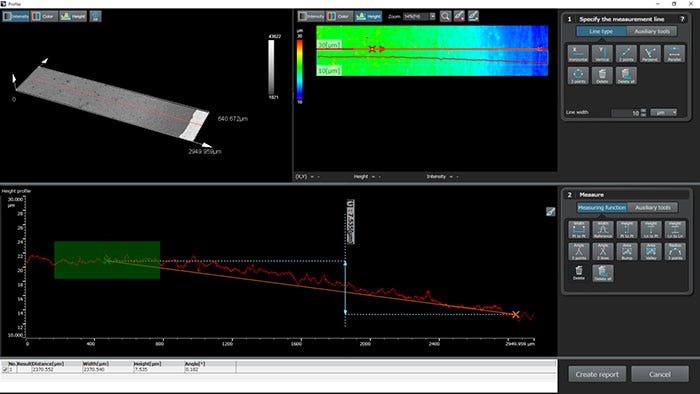
Task: Click Delete all in line type panel
Action: (x=626, y=75)
